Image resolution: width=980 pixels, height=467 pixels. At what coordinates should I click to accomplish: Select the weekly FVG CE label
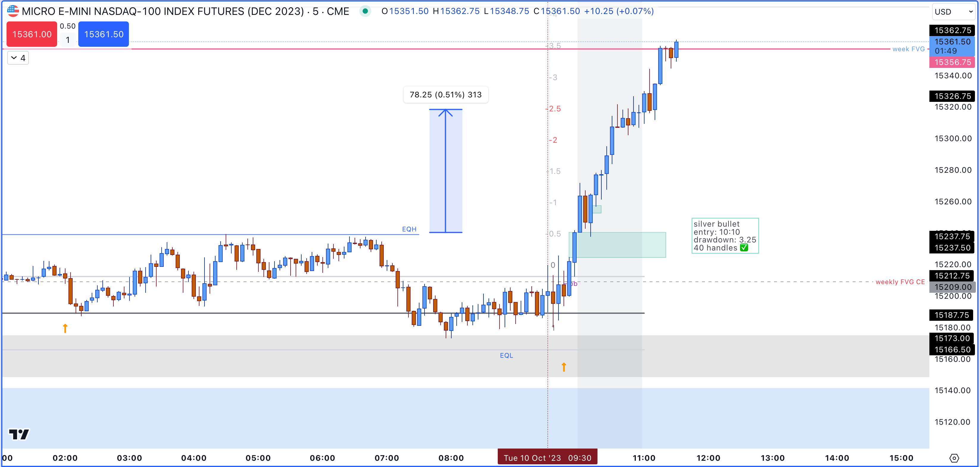[900, 282]
